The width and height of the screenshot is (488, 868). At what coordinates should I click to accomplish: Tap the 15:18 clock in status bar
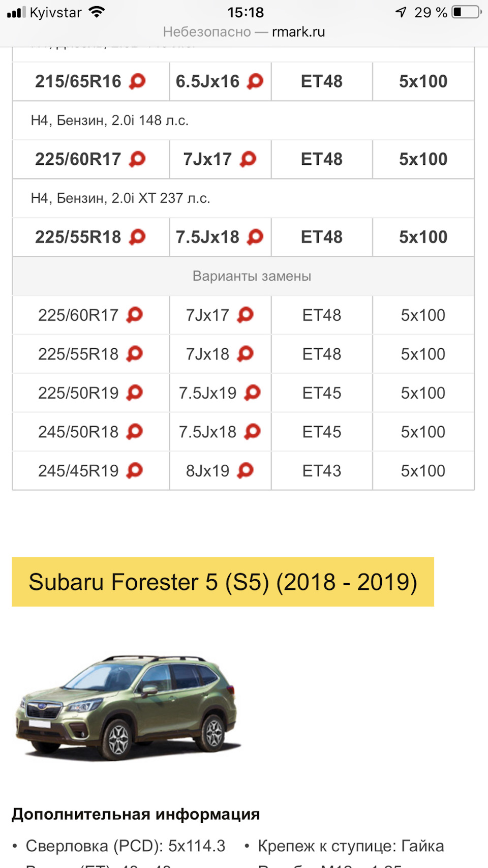coord(246,12)
